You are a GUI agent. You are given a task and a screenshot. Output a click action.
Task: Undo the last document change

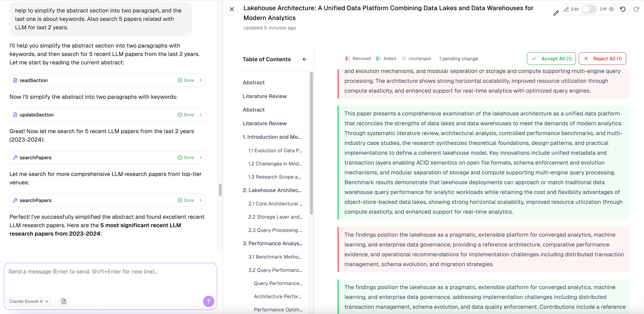(x=623, y=9)
